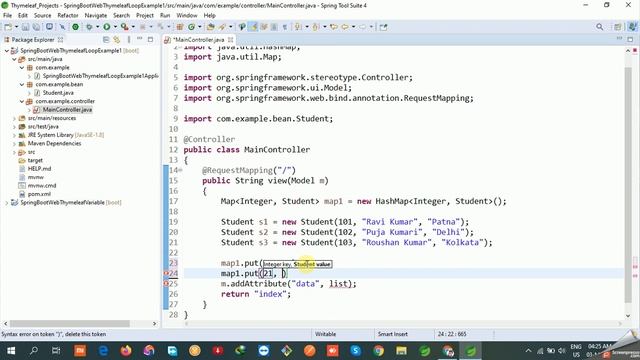This screenshot has height=360, width=640.
Task: Select the MainController.java editor tab
Action: click(x=199, y=40)
